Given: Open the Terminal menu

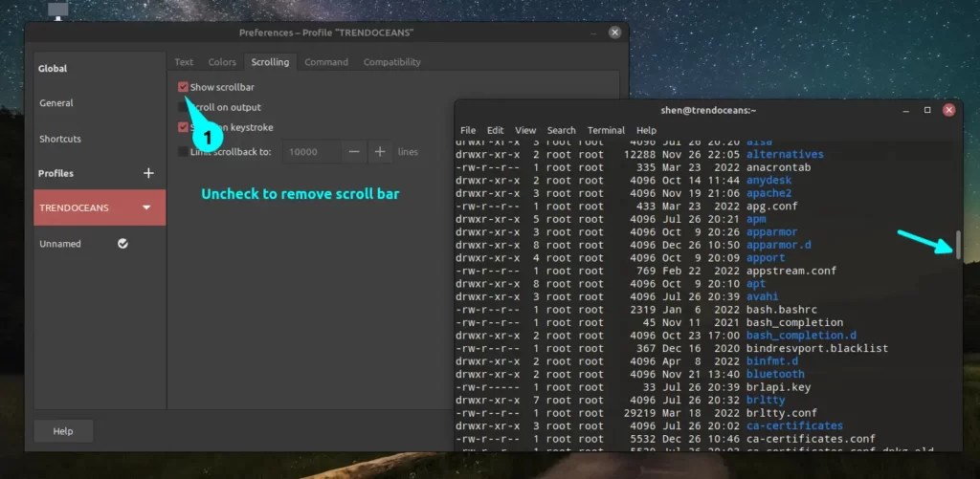Looking at the screenshot, I should pyautogui.click(x=606, y=131).
